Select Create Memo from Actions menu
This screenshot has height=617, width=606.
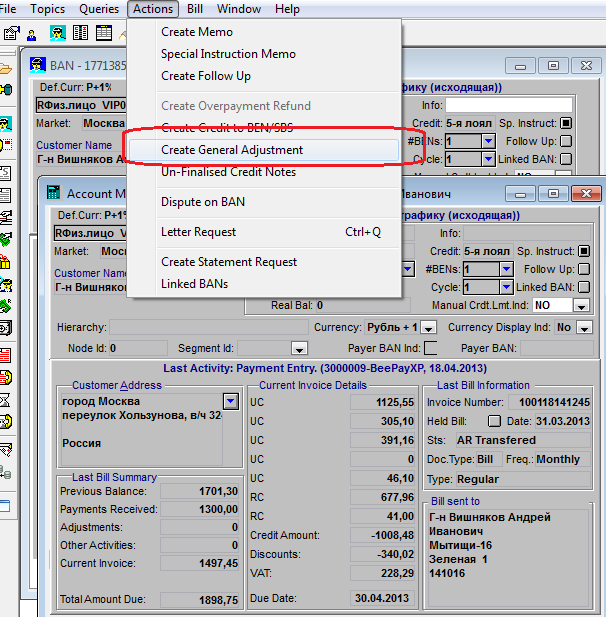pos(197,32)
